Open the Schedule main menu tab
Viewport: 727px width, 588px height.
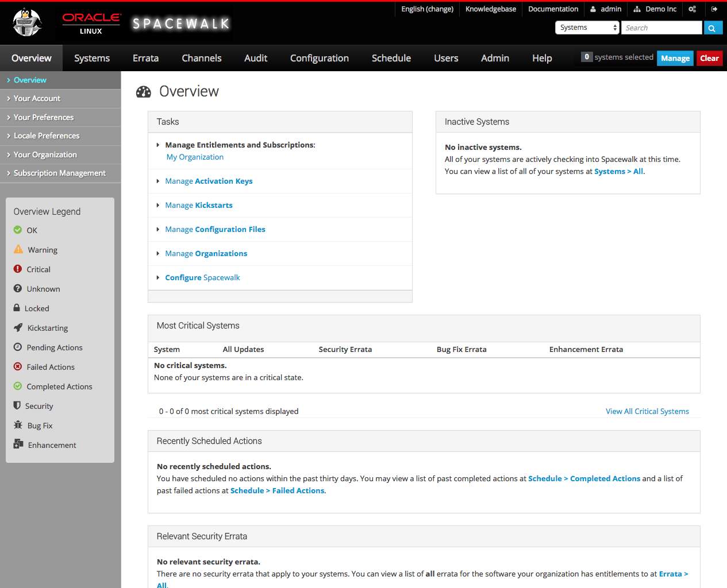click(391, 58)
